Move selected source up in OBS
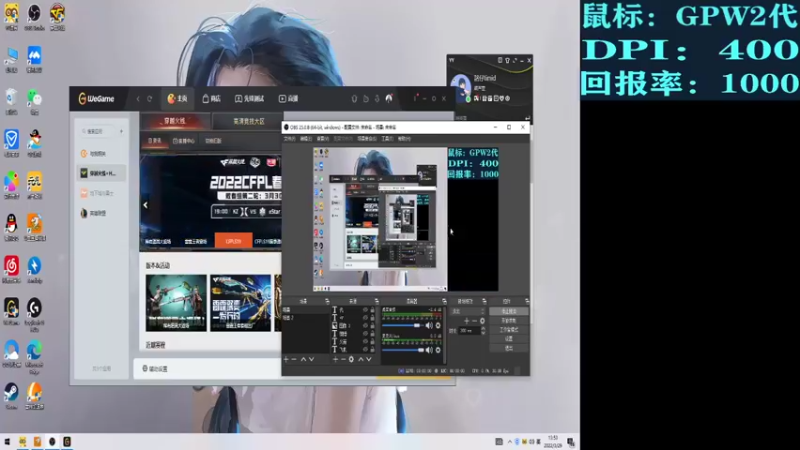Viewport: 800px width, 450px height. [x=361, y=360]
